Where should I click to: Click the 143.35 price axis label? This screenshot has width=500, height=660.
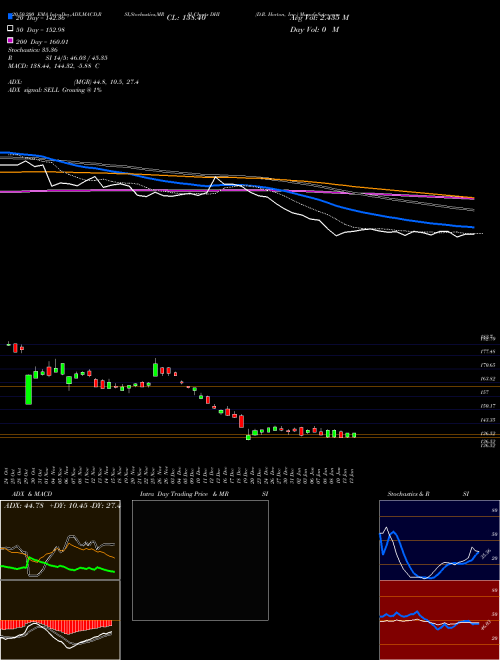(x=488, y=420)
